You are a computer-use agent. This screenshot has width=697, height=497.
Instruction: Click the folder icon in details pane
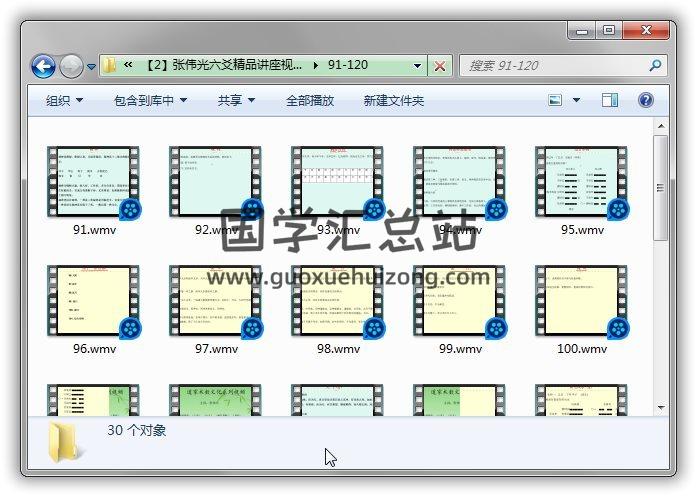tap(66, 442)
